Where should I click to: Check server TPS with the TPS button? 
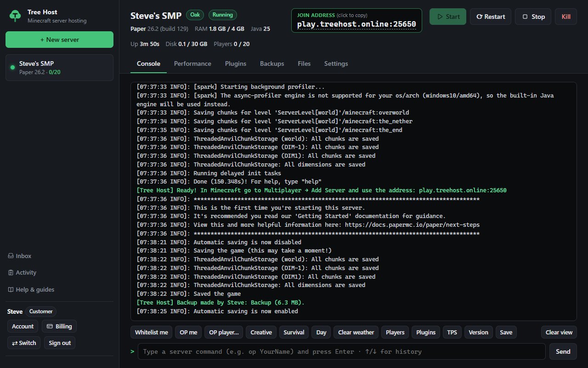(452, 332)
